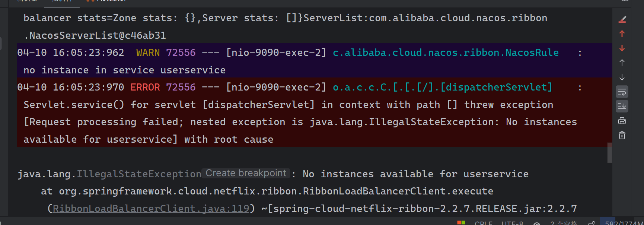Select the underlined console tab
Viewport: 644px width, 225px height.
point(62,1)
